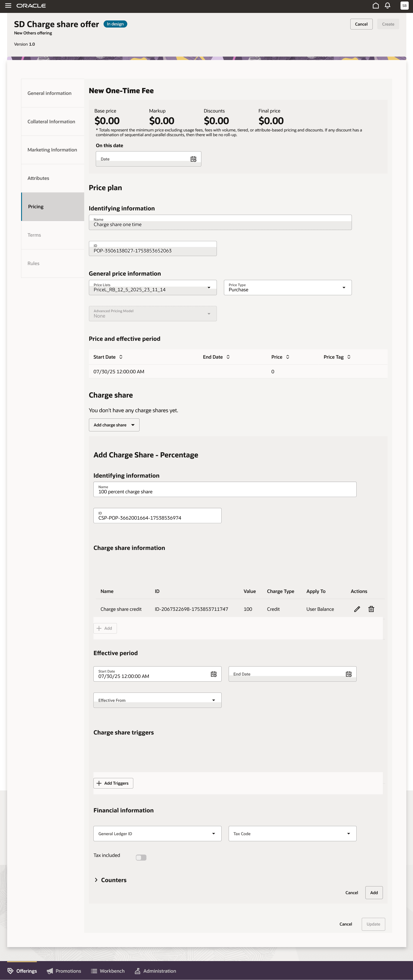The width and height of the screenshot is (413, 980).
Task: Expand the Counters section
Action: pos(96,880)
